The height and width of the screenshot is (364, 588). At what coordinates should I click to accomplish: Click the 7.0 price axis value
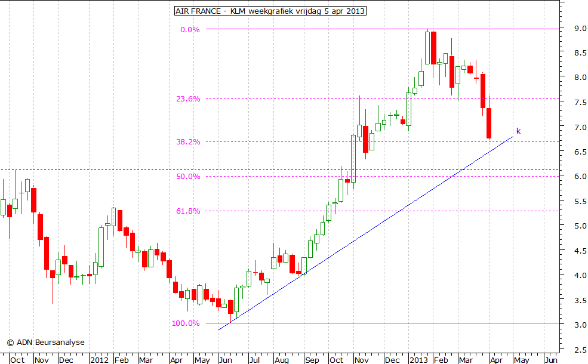pyautogui.click(x=580, y=128)
